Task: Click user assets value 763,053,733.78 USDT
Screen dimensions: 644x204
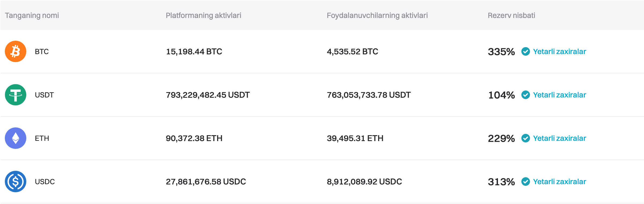Action: pos(369,95)
